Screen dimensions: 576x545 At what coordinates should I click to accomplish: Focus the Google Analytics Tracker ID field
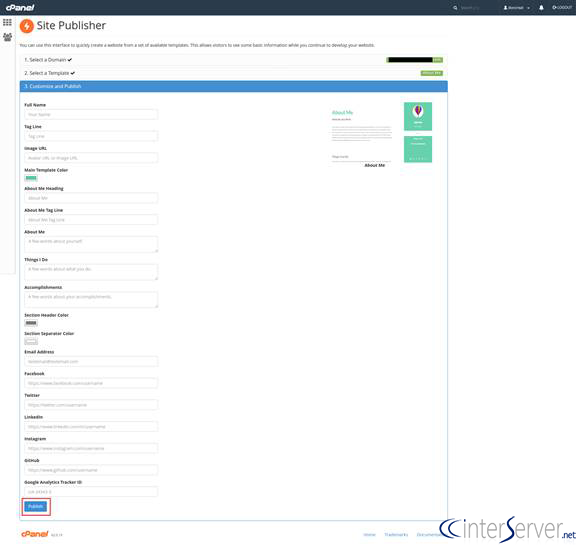pyautogui.click(x=91, y=492)
